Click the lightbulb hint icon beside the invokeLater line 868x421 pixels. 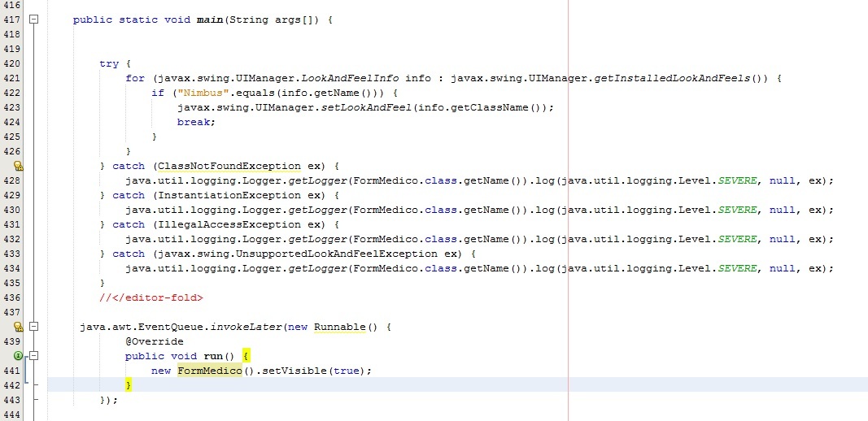point(18,327)
